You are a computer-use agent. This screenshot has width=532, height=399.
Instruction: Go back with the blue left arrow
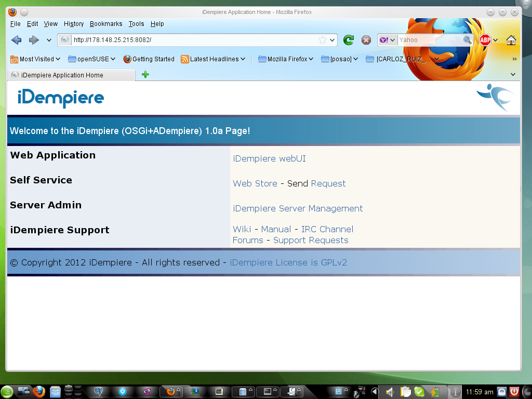pyautogui.click(x=16, y=40)
